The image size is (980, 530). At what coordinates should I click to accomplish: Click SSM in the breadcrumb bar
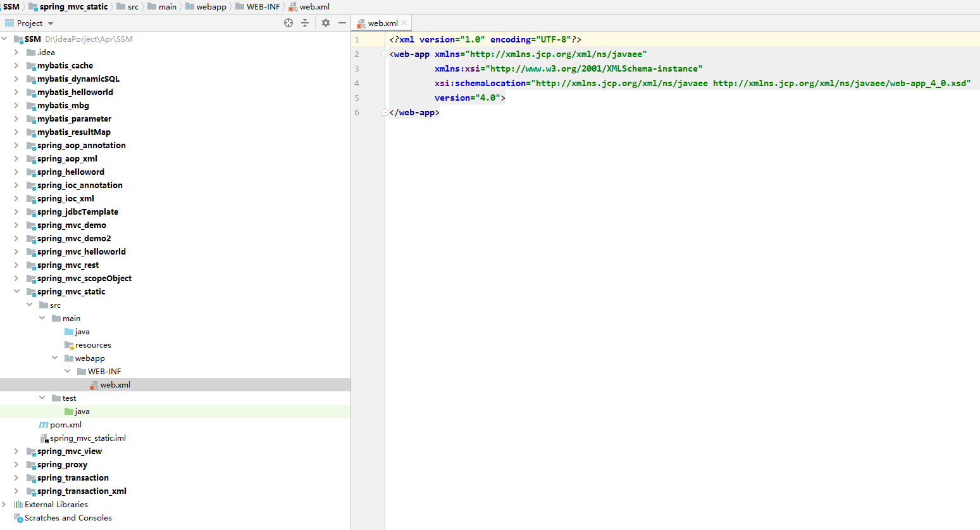(x=11, y=6)
